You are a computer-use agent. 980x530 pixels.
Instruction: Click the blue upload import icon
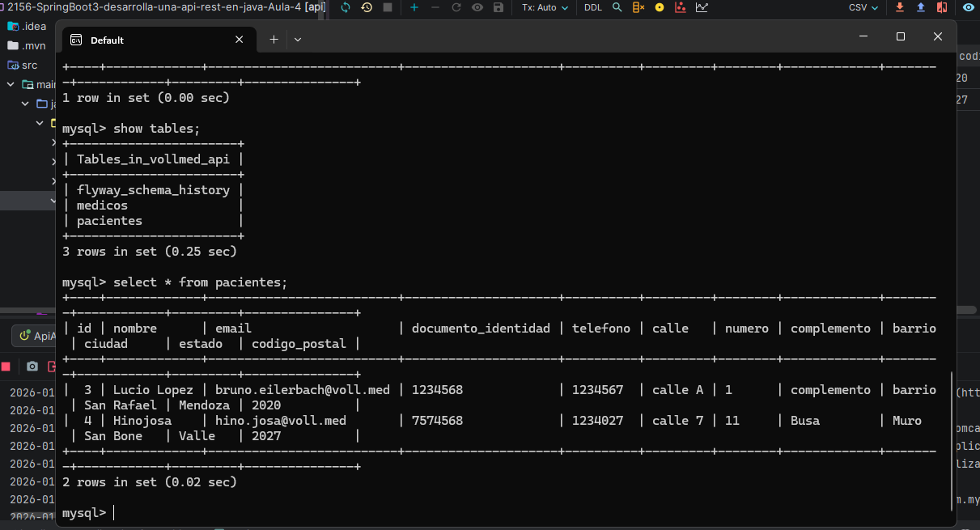[x=921, y=7]
